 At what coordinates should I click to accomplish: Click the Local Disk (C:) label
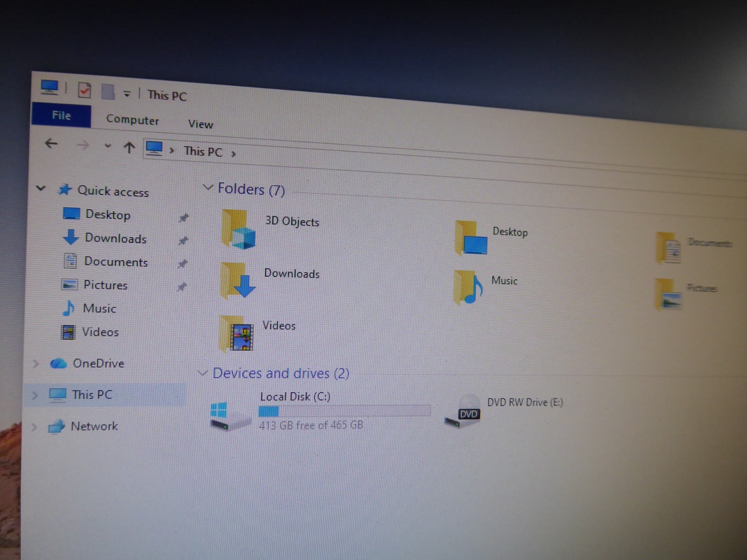tap(295, 397)
